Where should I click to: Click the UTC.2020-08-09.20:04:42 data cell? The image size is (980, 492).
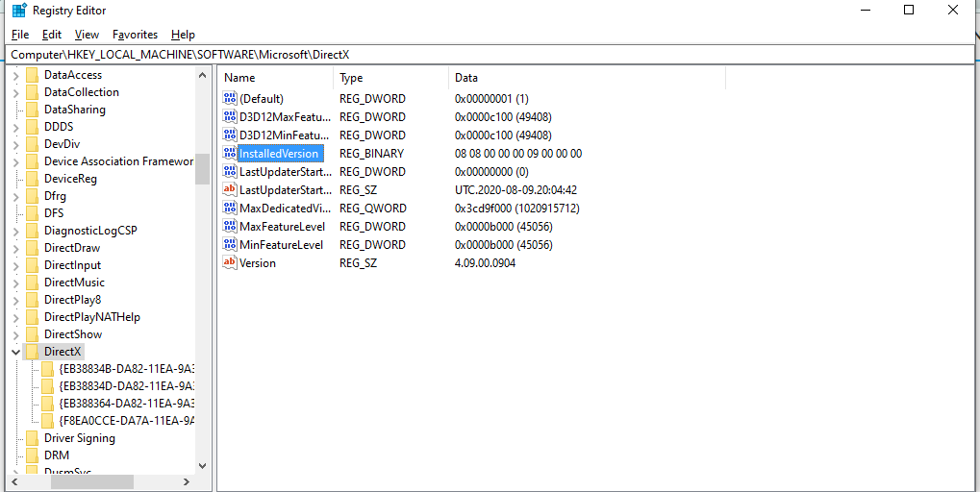point(515,190)
